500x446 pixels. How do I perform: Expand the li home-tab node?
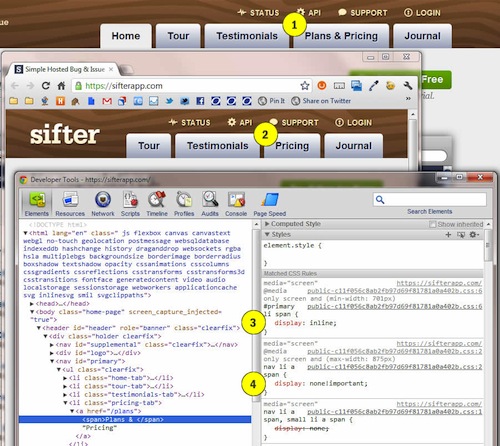click(65, 378)
